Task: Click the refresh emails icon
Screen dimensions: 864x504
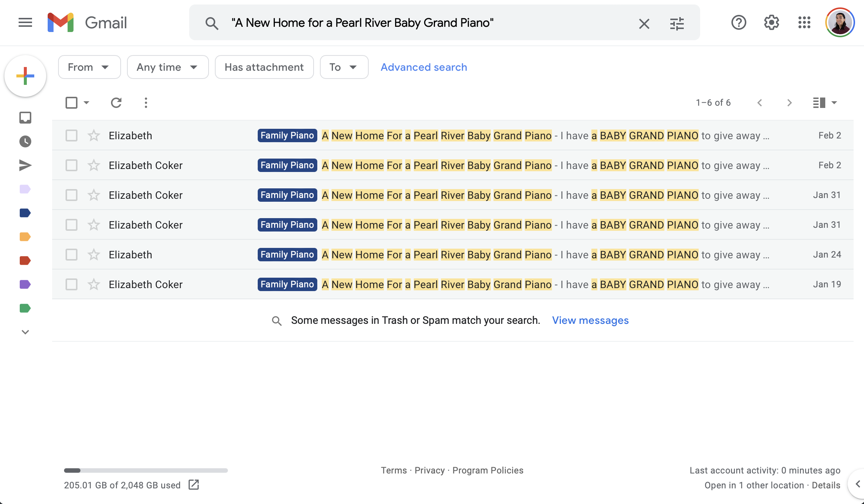Action: [117, 102]
